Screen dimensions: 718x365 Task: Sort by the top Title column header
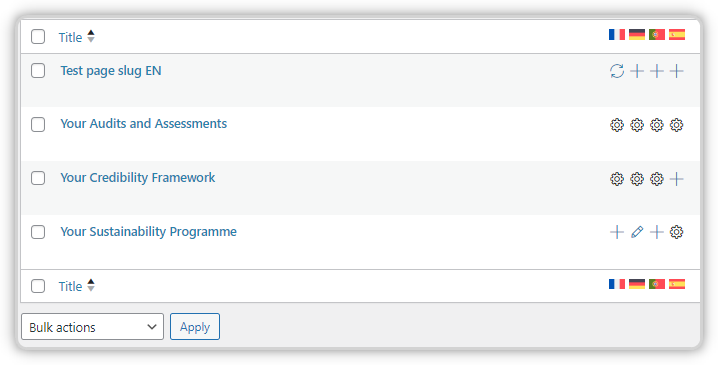coord(70,37)
